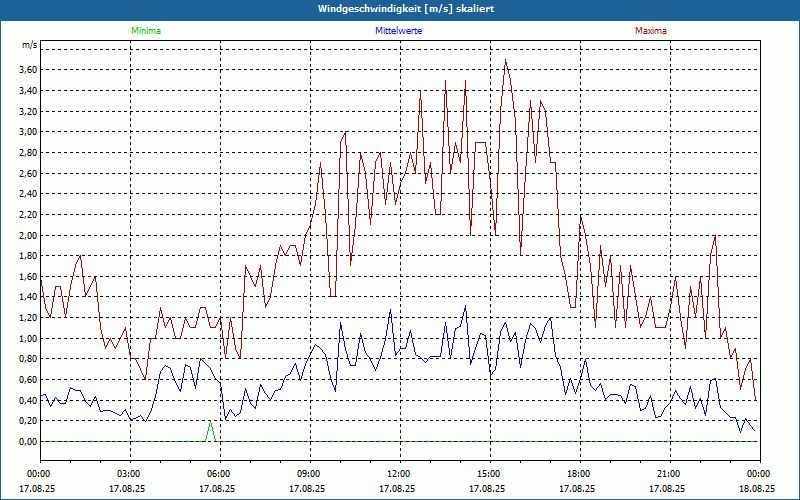Image resolution: width=800 pixels, height=500 pixels.
Task: Click the x-axis time label '06:00'
Action: [x=220, y=474]
